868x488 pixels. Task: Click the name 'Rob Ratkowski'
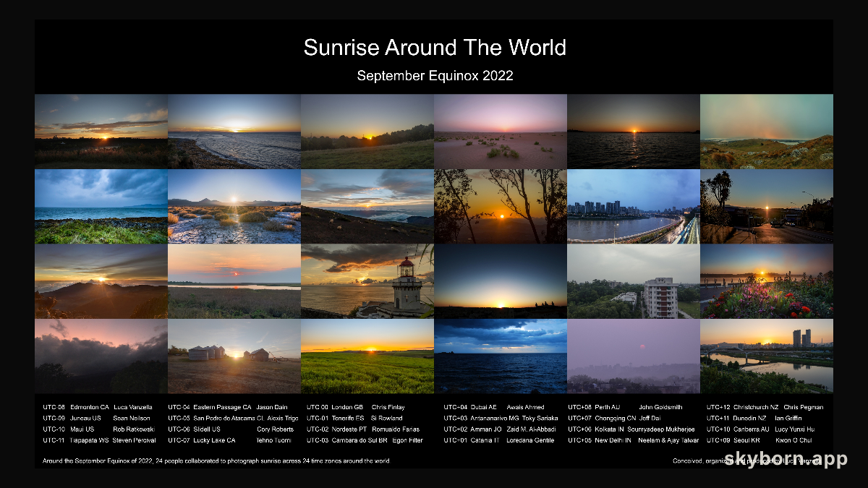pyautogui.click(x=133, y=429)
